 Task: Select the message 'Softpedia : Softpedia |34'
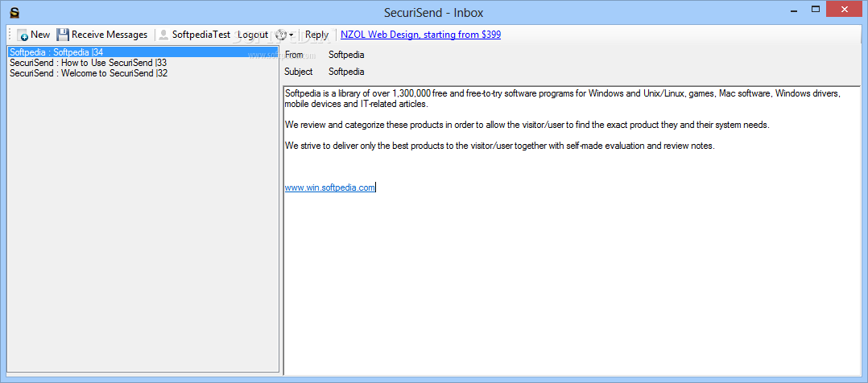pyautogui.click(x=143, y=52)
